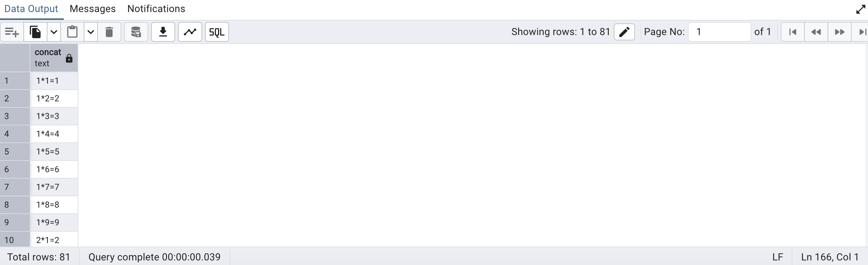868x265 pixels.
Task: Expand the result panel to full size
Action: (x=861, y=9)
